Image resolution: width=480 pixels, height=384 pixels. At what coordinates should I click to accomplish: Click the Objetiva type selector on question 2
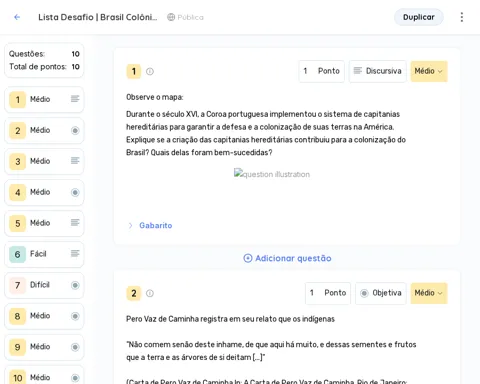click(381, 293)
